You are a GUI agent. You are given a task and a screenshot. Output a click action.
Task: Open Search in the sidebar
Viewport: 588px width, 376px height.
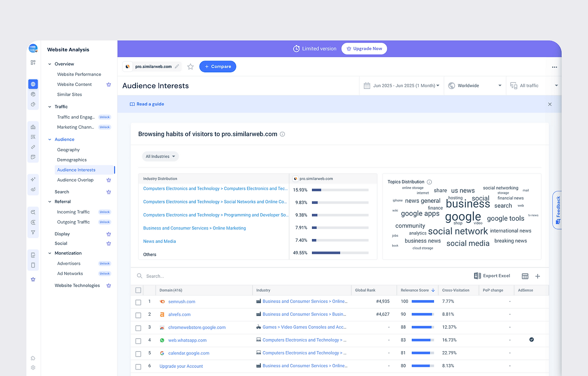tap(62, 192)
